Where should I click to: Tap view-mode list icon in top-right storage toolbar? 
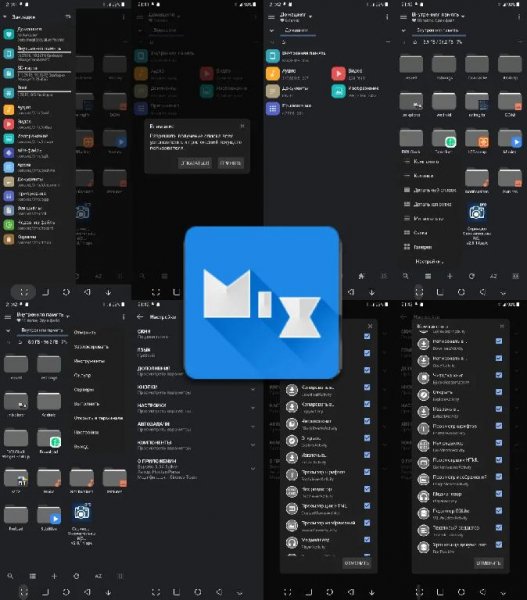tap(428, 276)
